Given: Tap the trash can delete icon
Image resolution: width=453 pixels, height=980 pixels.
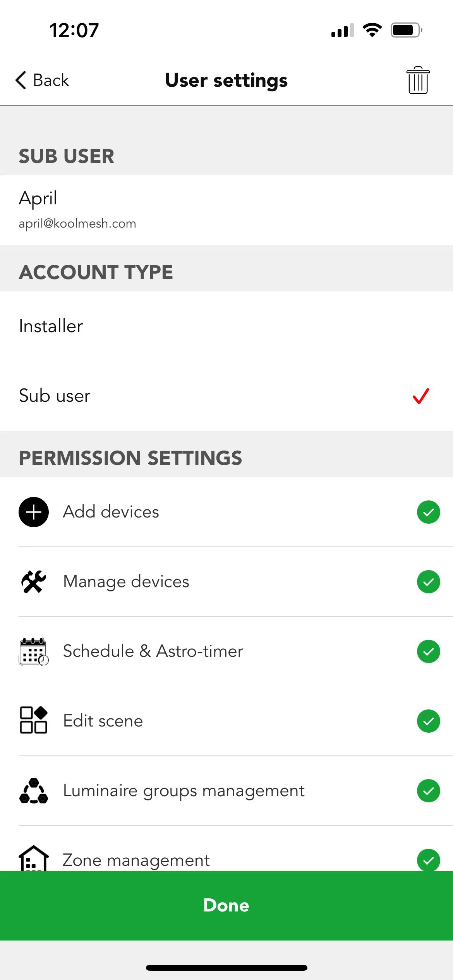Looking at the screenshot, I should click(418, 80).
